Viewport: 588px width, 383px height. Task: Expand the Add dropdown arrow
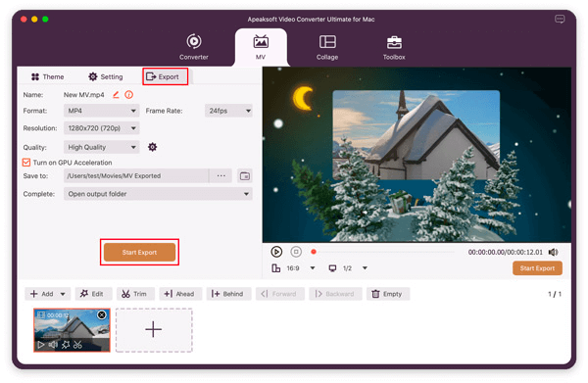(63, 294)
